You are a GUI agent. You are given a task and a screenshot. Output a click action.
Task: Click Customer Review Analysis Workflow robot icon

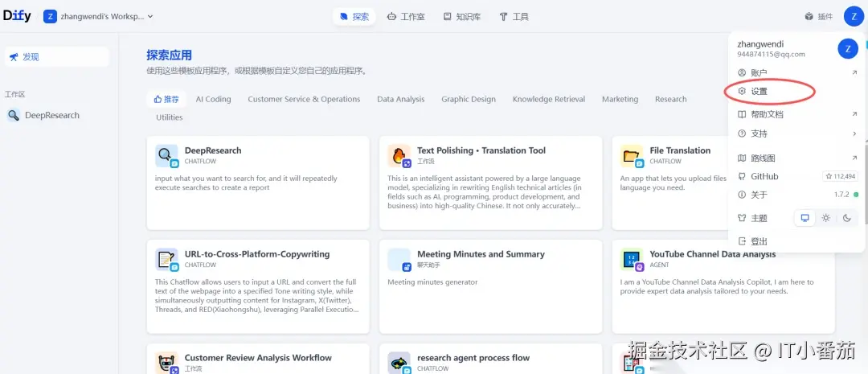coord(166,363)
